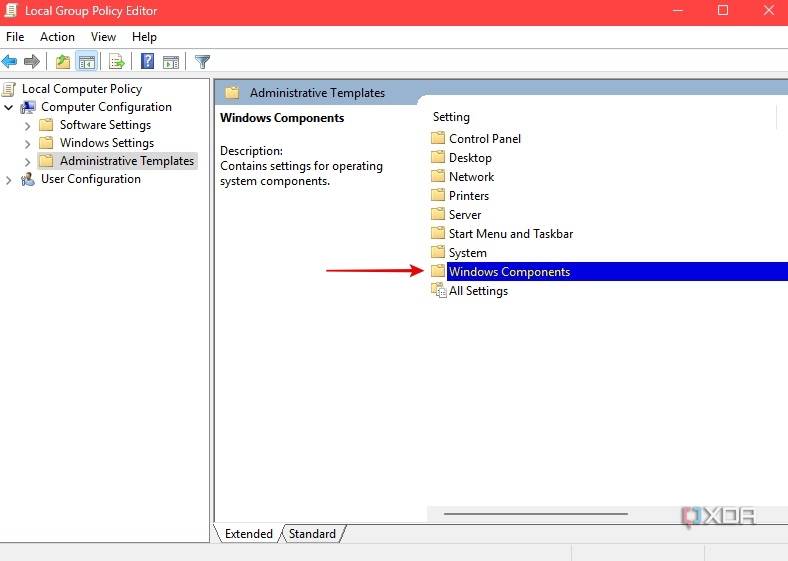788x561 pixels.
Task: Select Local Computer Policy root label
Action: coord(82,89)
